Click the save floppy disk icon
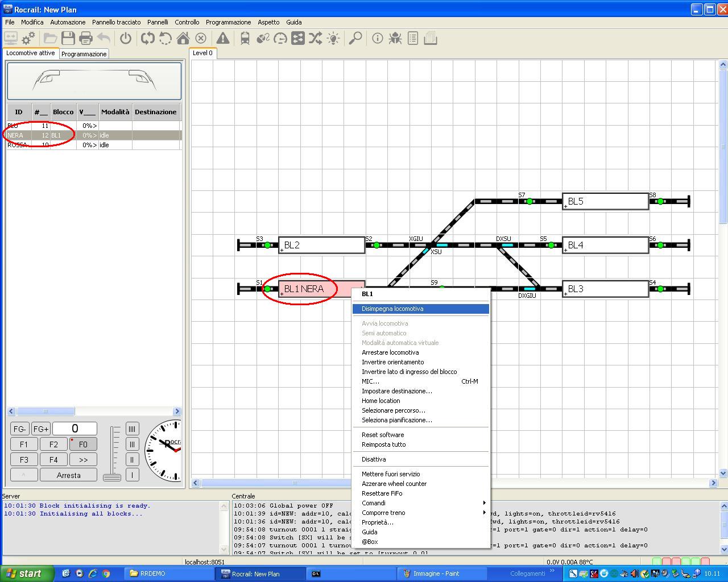 pos(68,38)
